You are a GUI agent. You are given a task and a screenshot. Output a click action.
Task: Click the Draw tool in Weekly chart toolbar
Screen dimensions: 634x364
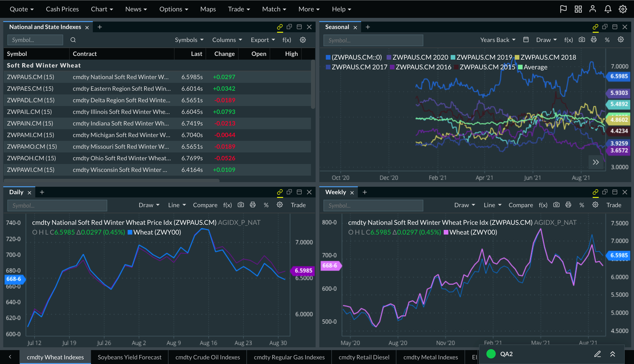point(463,205)
